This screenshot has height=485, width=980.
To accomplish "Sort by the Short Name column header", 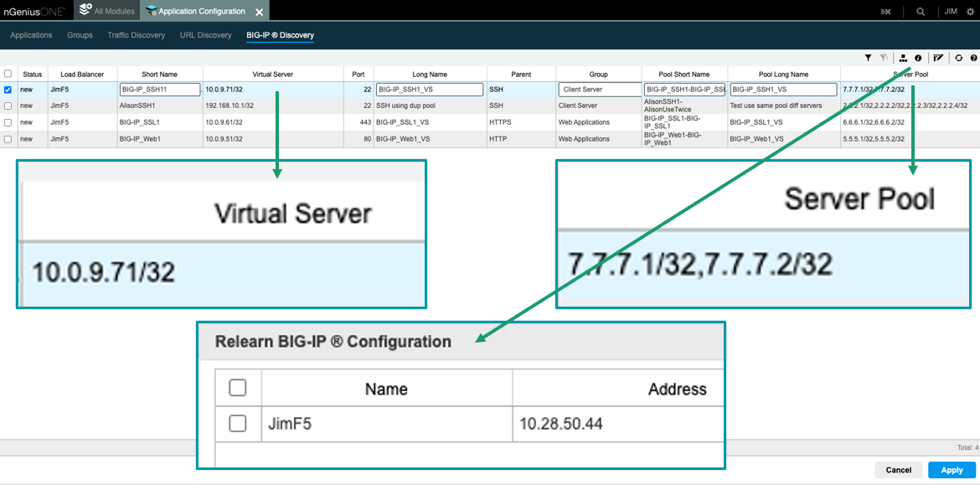I will coord(160,74).
